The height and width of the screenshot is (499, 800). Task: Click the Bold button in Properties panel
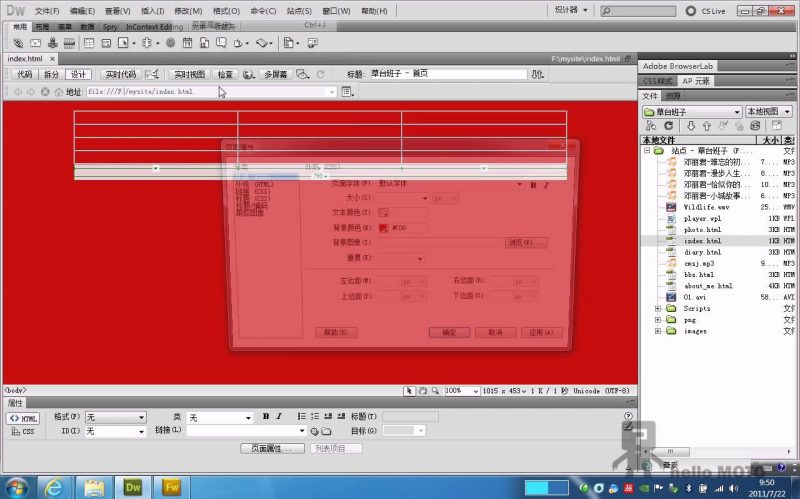point(266,417)
